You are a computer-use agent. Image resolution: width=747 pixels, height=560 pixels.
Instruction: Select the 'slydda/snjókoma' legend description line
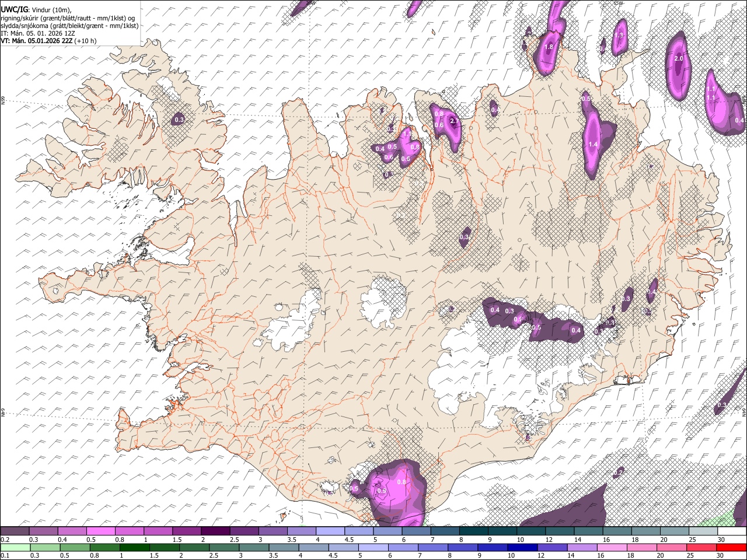click(69, 26)
